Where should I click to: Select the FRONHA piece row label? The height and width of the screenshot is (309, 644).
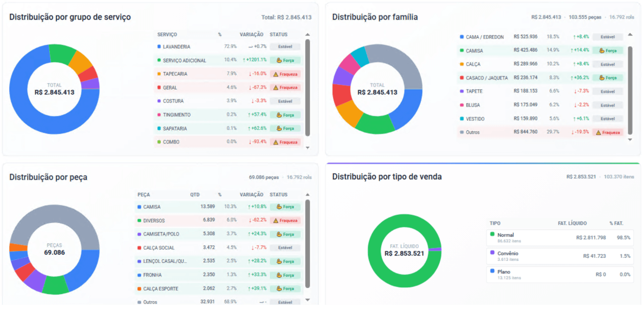click(152, 275)
